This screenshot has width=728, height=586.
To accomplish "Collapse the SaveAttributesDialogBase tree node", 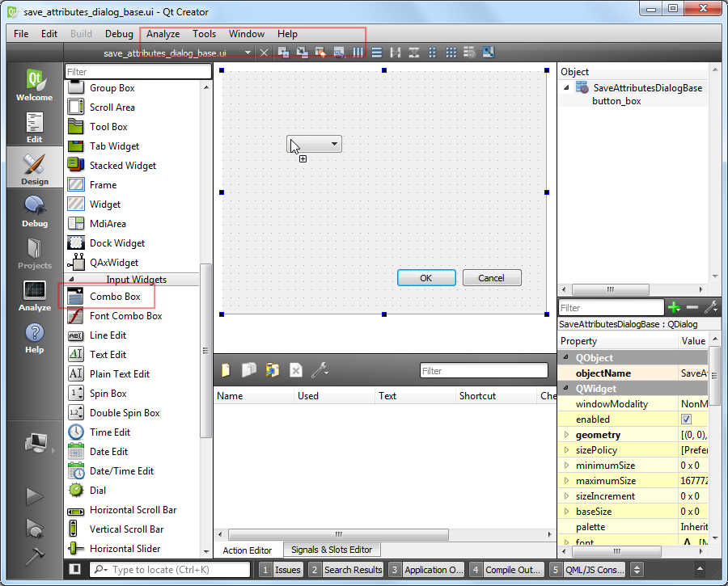I will 566,87.
